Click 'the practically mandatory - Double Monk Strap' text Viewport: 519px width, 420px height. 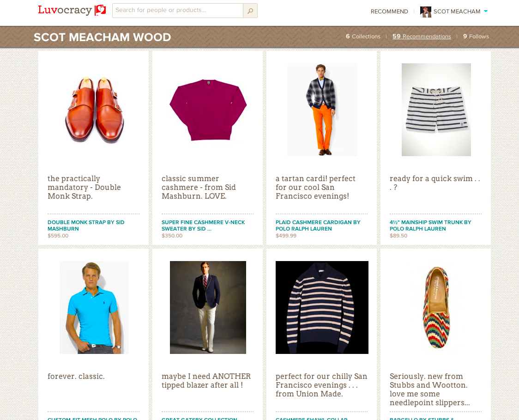(84, 188)
